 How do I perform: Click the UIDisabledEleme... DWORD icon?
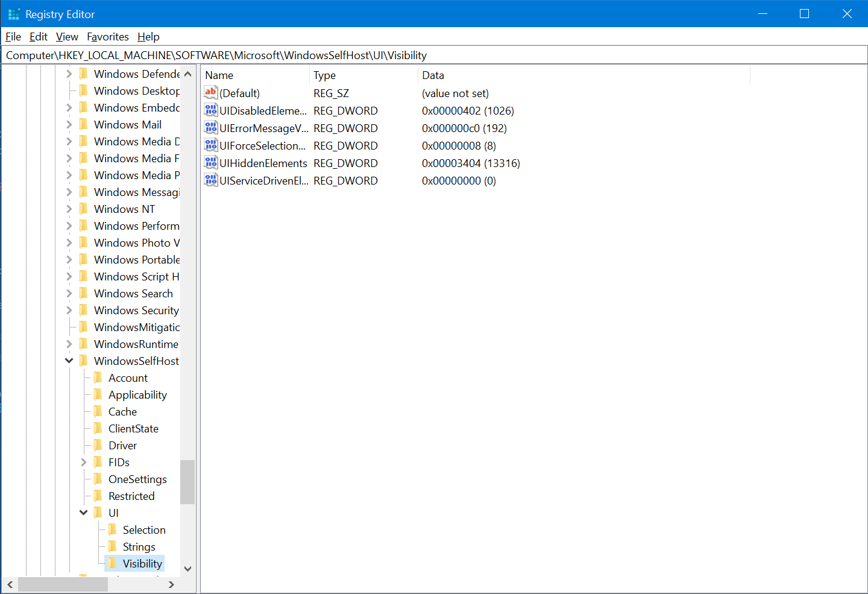tap(210, 110)
